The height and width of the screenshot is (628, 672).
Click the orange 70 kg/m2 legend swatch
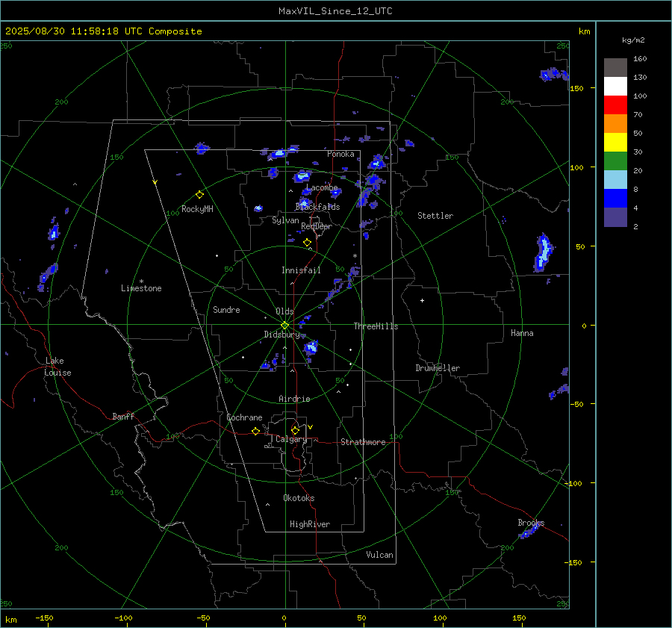(x=615, y=124)
